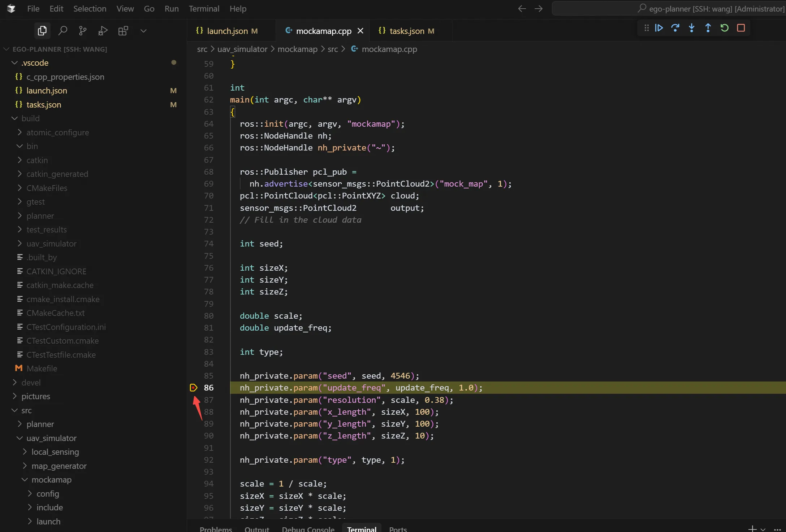Open the Extensions view icon
786x532 pixels.
tap(123, 31)
